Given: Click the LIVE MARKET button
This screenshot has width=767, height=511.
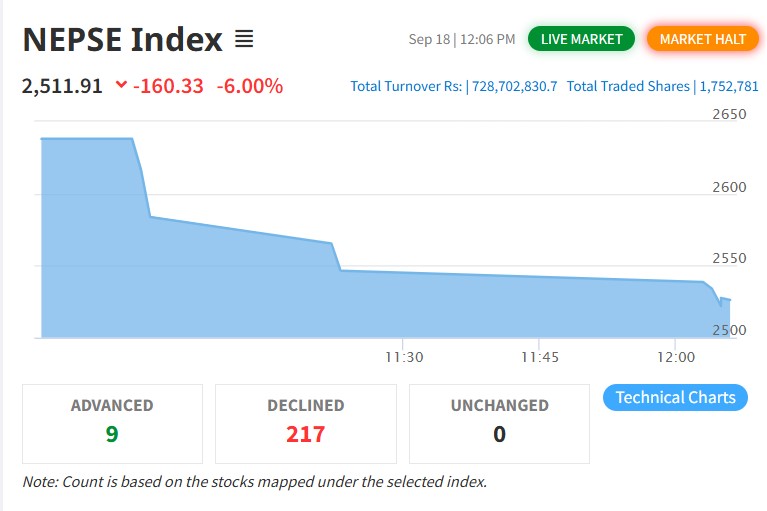Looking at the screenshot, I should click(581, 39).
